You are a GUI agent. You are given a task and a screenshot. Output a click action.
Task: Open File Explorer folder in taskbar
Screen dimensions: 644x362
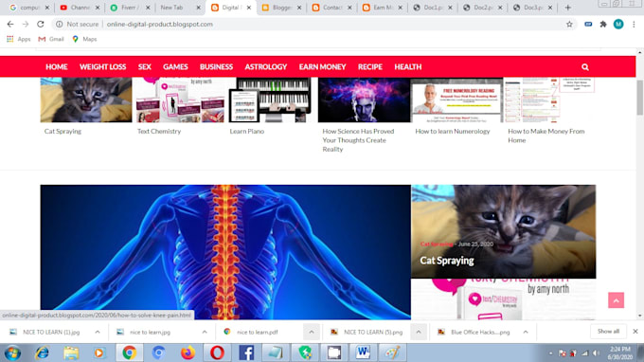[71, 353]
